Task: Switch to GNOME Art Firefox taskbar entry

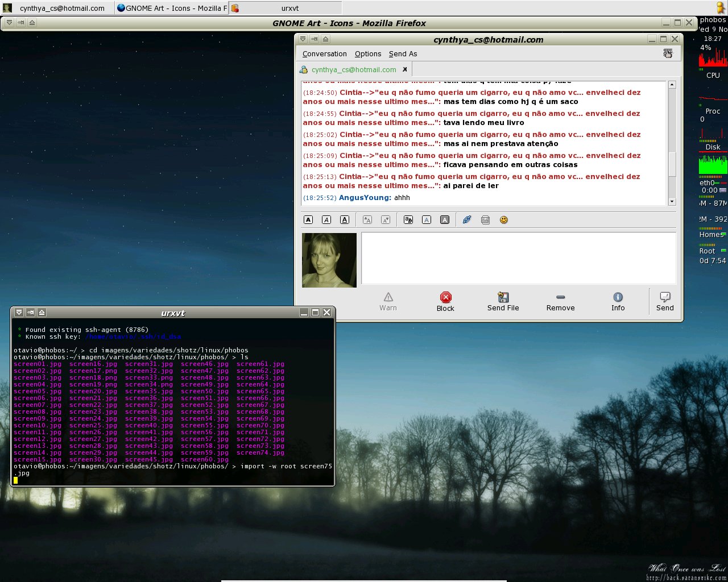Action: click(x=171, y=8)
